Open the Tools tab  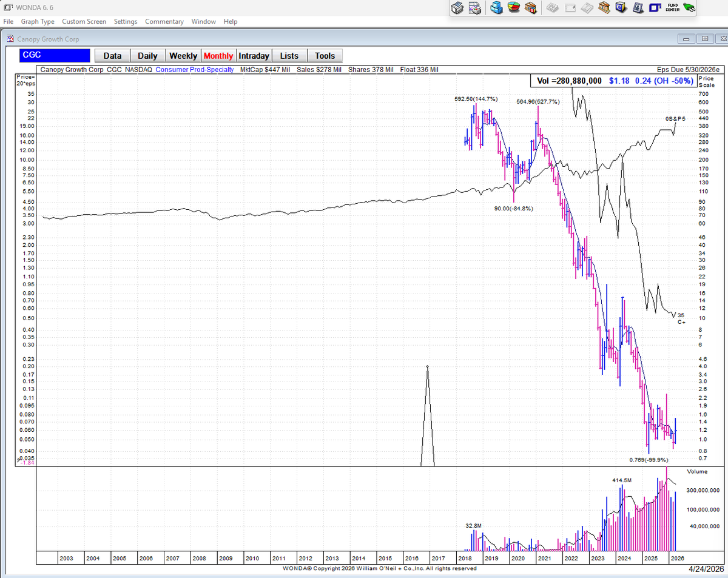tap(325, 56)
